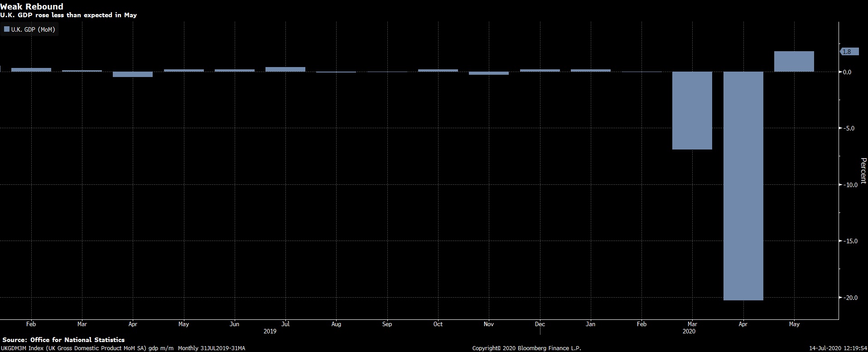Select the 2020 year label on x-axis
Screen dimensions: 868x352
pos(689,331)
